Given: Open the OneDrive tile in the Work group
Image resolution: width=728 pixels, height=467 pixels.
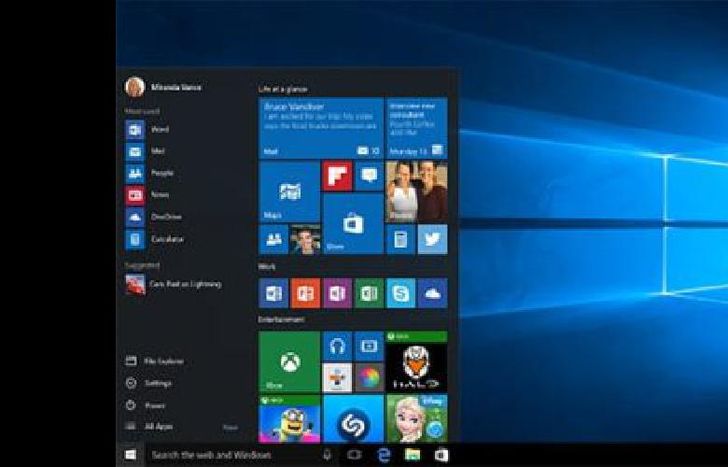Looking at the screenshot, I should 433,293.
